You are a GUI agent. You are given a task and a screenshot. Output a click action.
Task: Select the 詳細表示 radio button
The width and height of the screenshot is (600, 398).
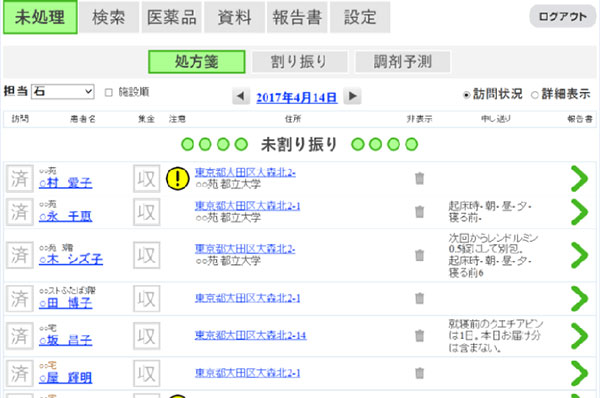[535, 95]
